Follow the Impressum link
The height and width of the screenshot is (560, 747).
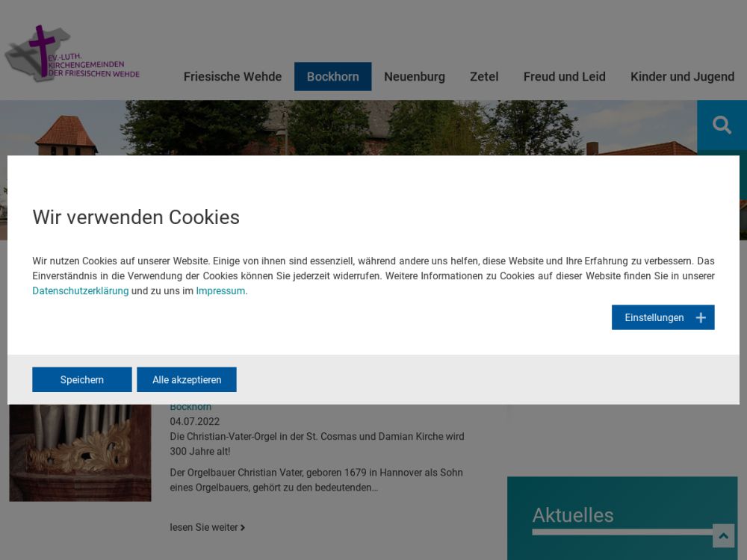click(220, 291)
